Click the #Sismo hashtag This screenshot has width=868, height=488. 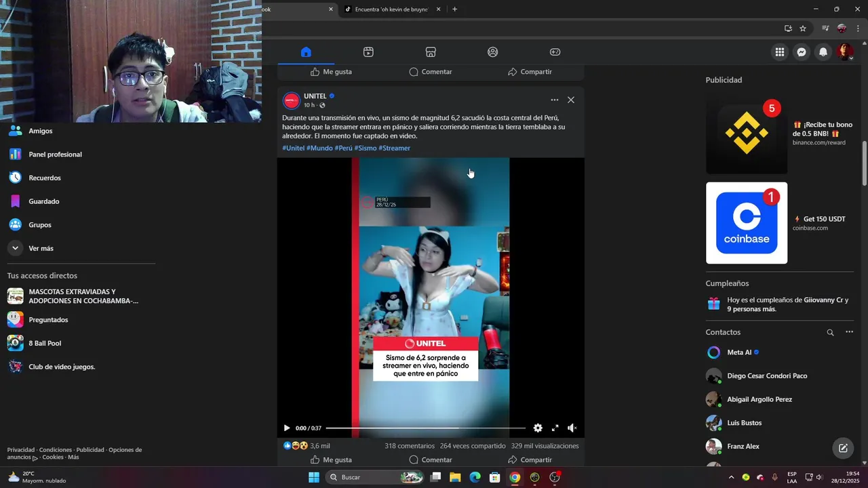click(366, 148)
